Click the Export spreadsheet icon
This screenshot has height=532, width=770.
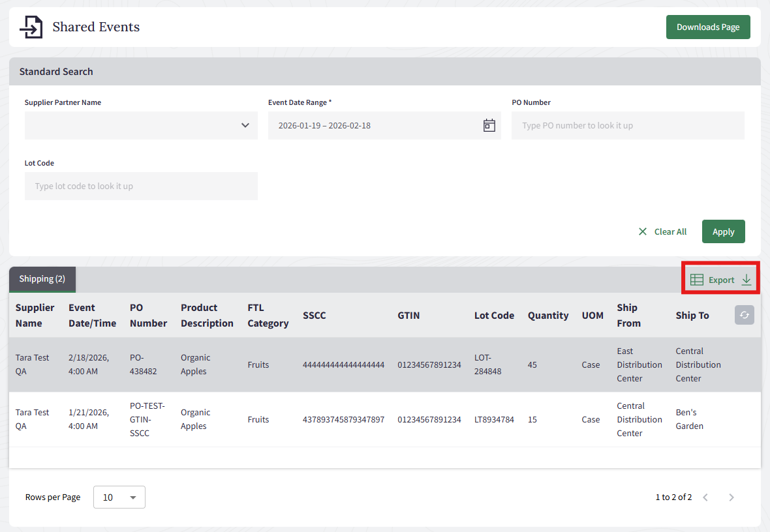pyautogui.click(x=696, y=280)
